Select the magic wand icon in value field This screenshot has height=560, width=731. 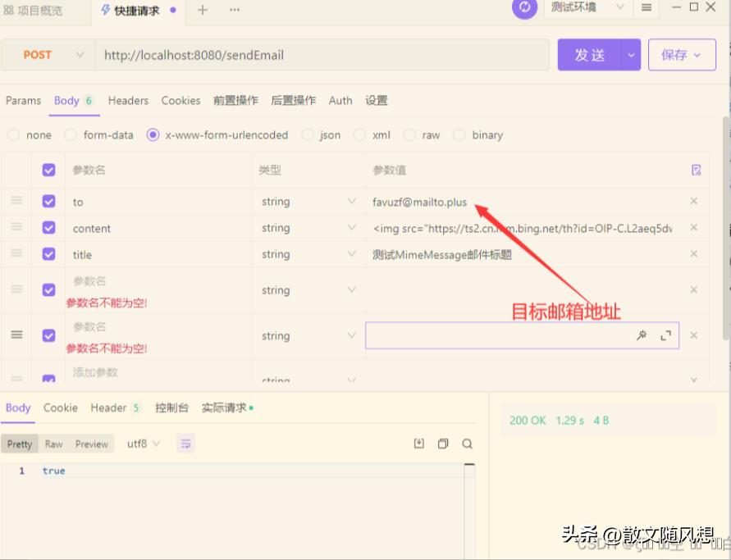point(642,335)
